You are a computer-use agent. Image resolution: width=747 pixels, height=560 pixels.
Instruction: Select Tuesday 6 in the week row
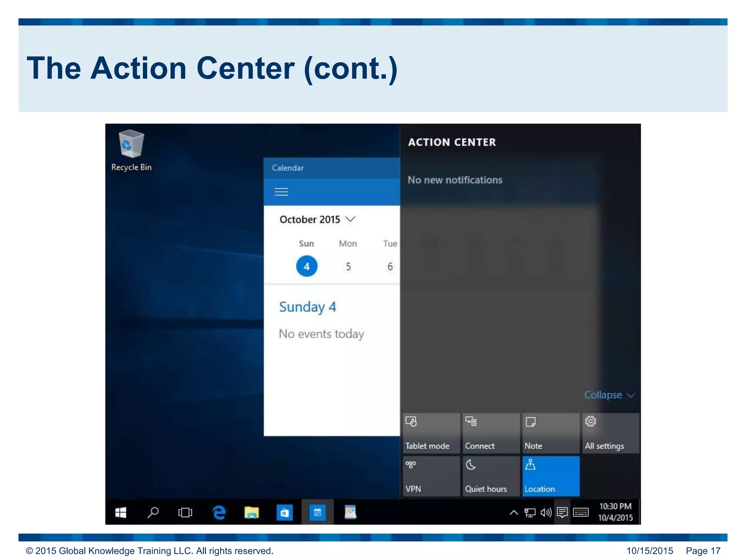pos(390,267)
